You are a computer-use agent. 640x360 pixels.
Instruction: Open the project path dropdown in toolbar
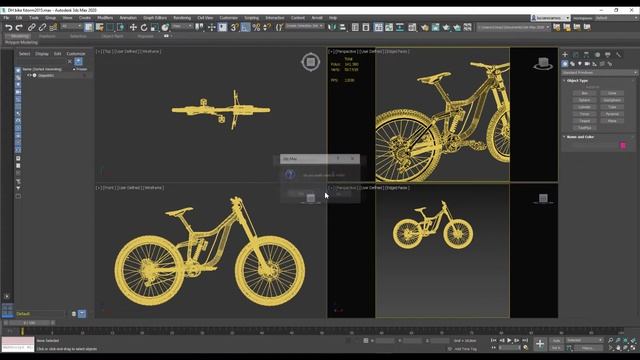point(513,27)
